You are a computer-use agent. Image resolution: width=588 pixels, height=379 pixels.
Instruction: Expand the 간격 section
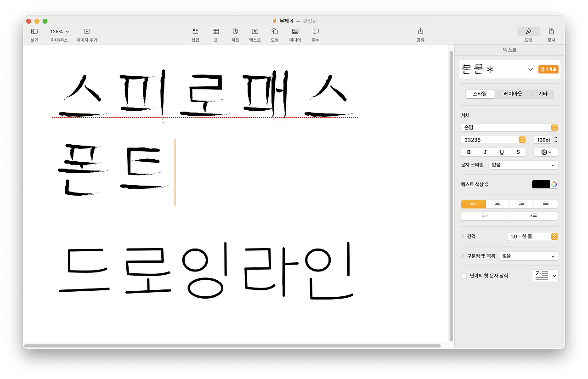pyautogui.click(x=463, y=236)
